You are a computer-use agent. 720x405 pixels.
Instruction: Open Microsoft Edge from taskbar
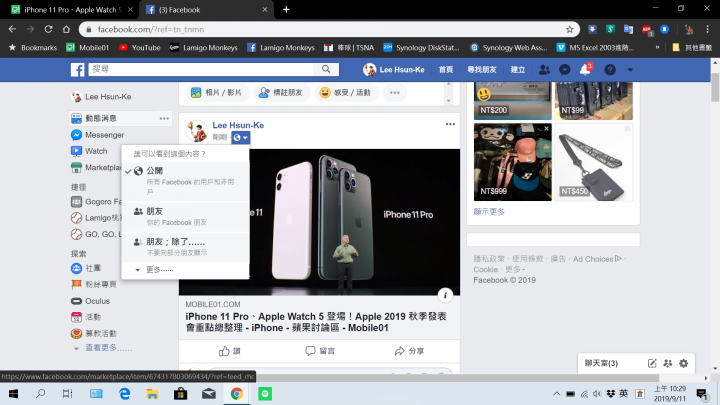pos(124,394)
